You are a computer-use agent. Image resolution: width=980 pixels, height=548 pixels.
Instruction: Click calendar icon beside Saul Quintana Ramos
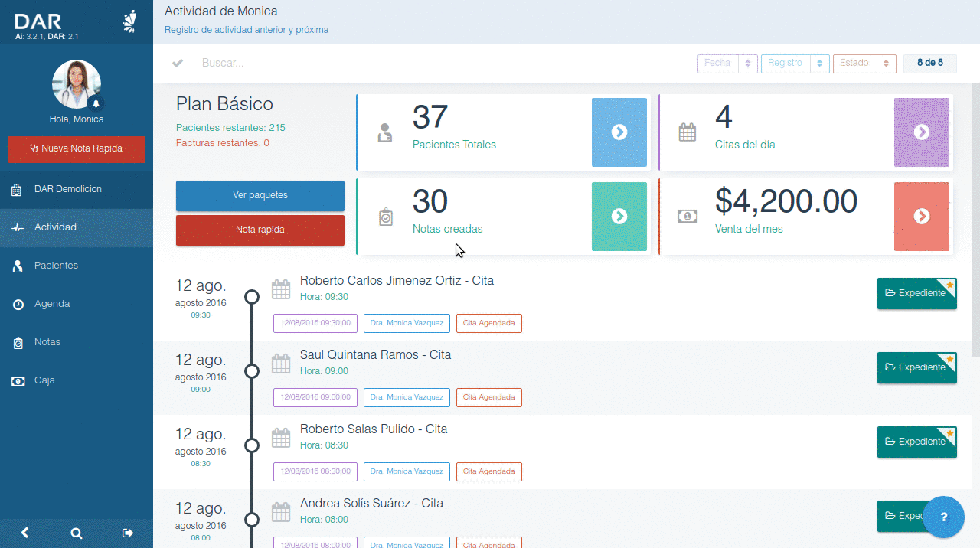coord(281,364)
